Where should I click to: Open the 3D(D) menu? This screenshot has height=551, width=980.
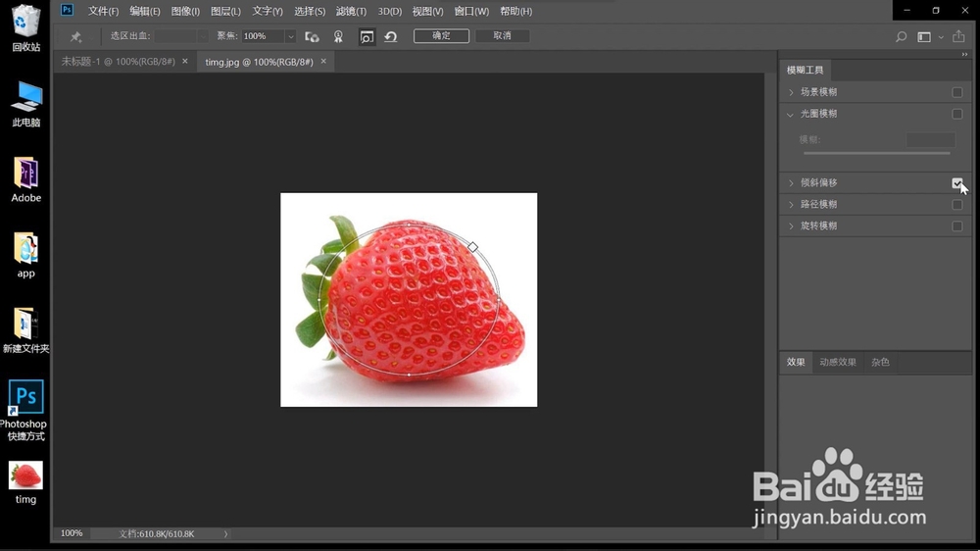click(390, 11)
